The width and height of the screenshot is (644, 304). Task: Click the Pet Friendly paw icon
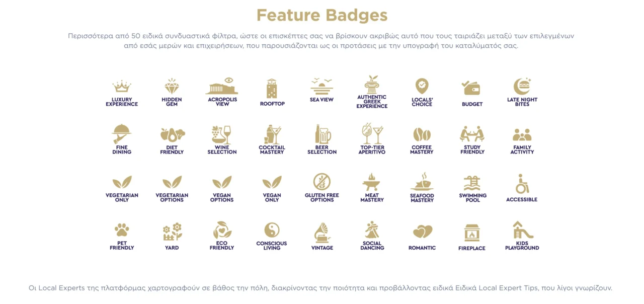pyautogui.click(x=122, y=230)
